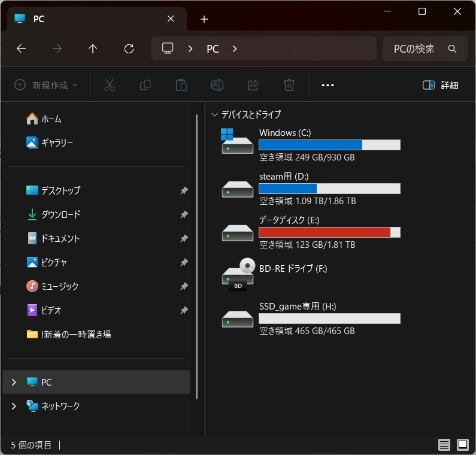This screenshot has height=455, width=476.
Task: Toggle the 詳細 details pane
Action: 440,85
